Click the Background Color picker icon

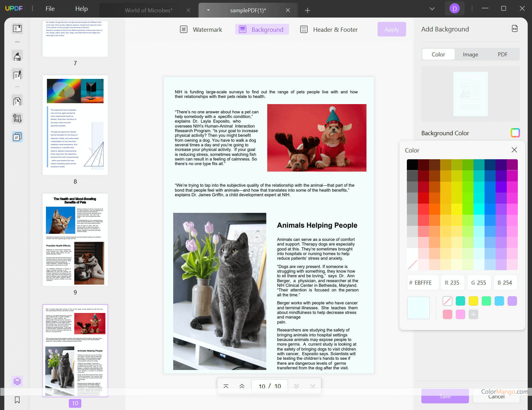515,133
